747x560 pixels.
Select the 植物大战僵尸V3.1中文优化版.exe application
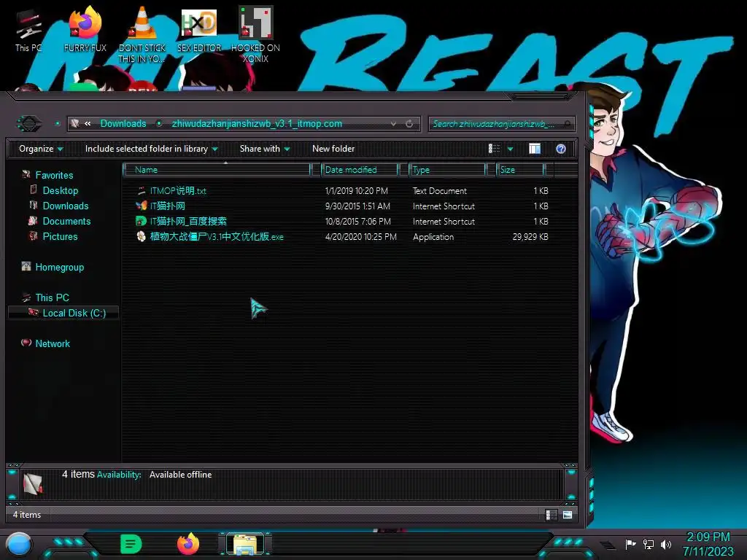point(217,236)
